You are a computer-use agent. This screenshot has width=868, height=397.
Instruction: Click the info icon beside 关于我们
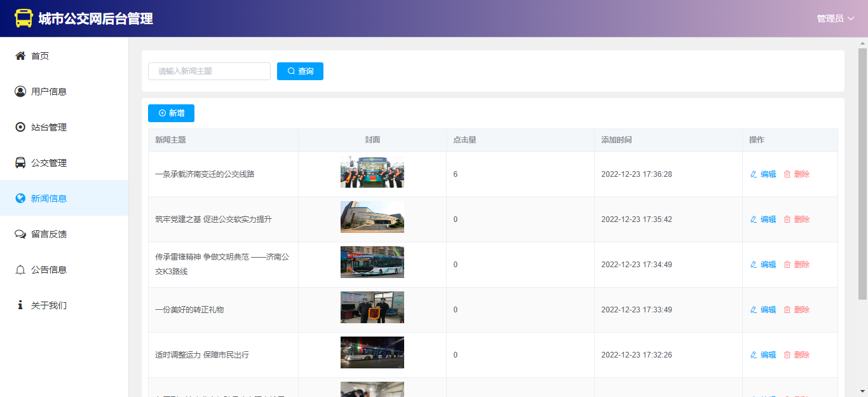pos(20,305)
